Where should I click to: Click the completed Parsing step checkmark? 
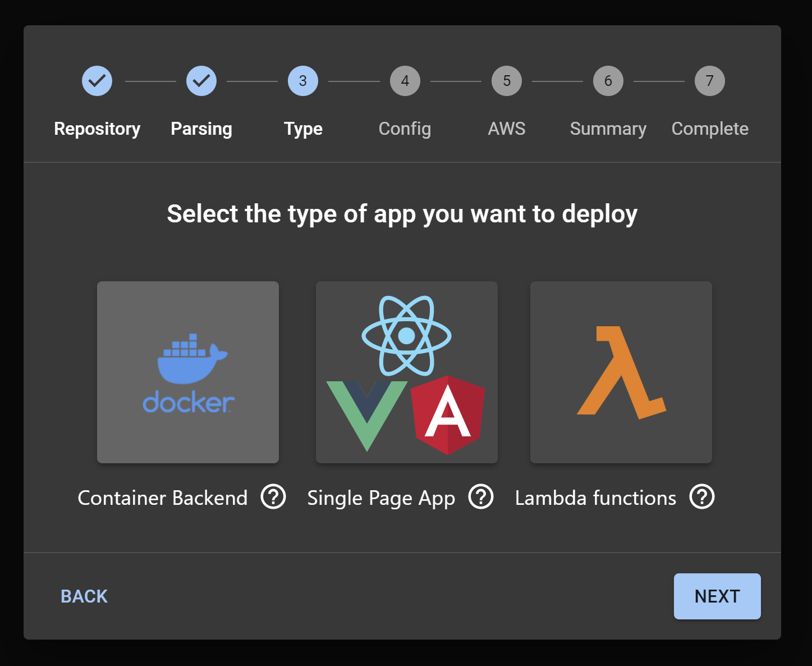(x=201, y=81)
